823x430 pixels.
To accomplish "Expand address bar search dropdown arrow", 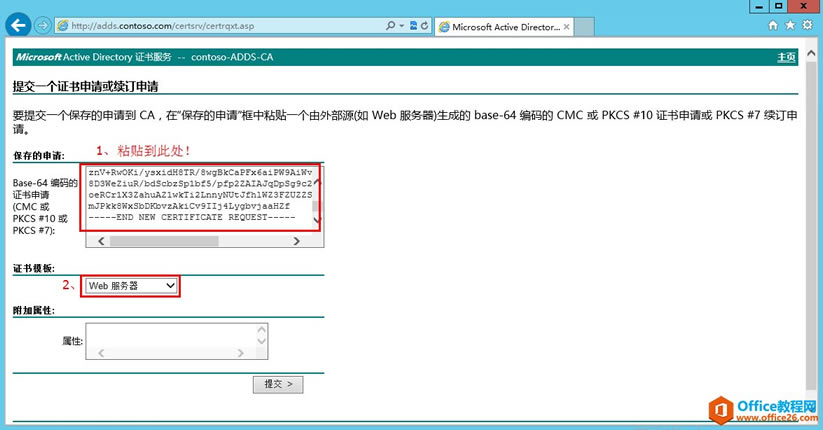I will [402, 26].
